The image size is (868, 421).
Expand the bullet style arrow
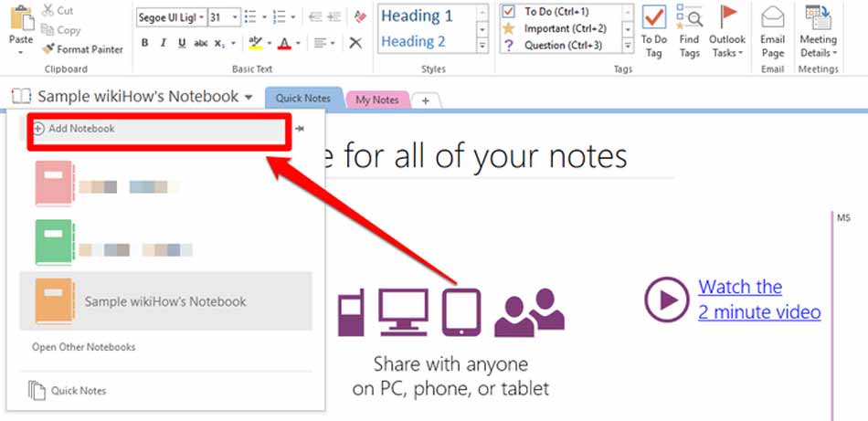[263, 17]
